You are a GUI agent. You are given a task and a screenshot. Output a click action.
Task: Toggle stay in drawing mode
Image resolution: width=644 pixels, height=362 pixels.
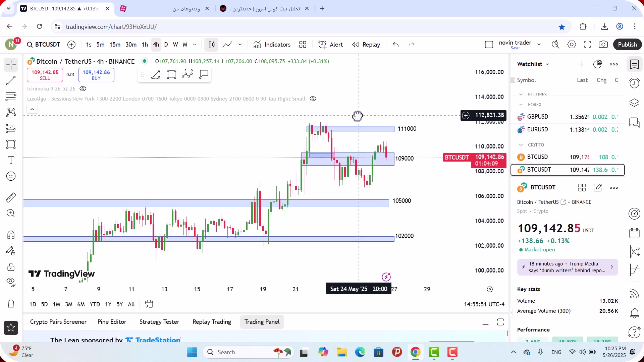(11, 251)
